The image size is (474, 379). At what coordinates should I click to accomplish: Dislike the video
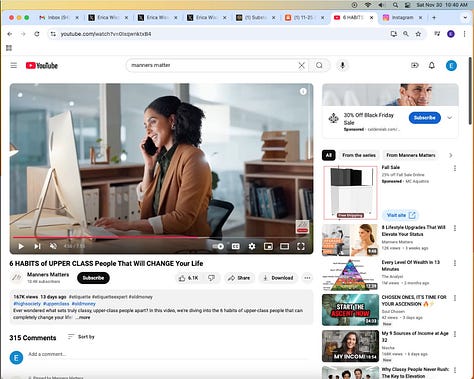[x=211, y=278]
